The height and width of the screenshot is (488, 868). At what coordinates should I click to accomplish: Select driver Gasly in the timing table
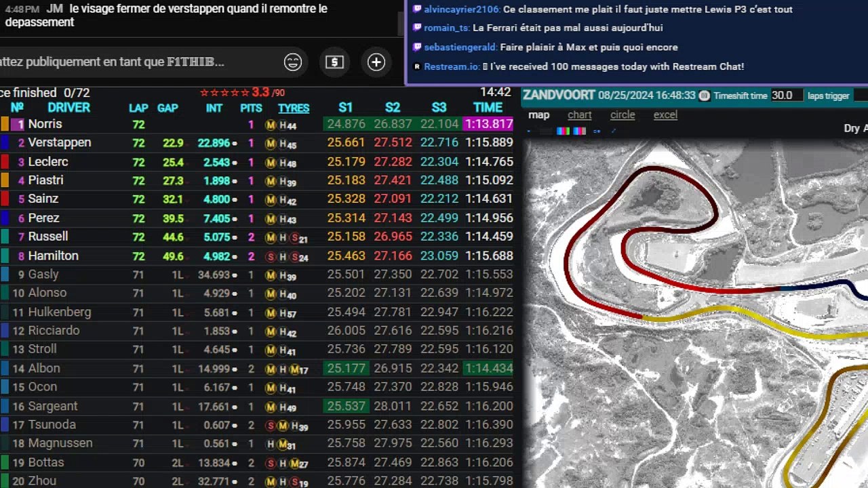pyautogui.click(x=43, y=274)
